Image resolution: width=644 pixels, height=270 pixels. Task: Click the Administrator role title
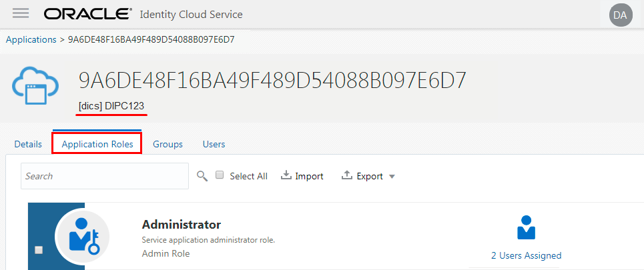[x=181, y=225]
